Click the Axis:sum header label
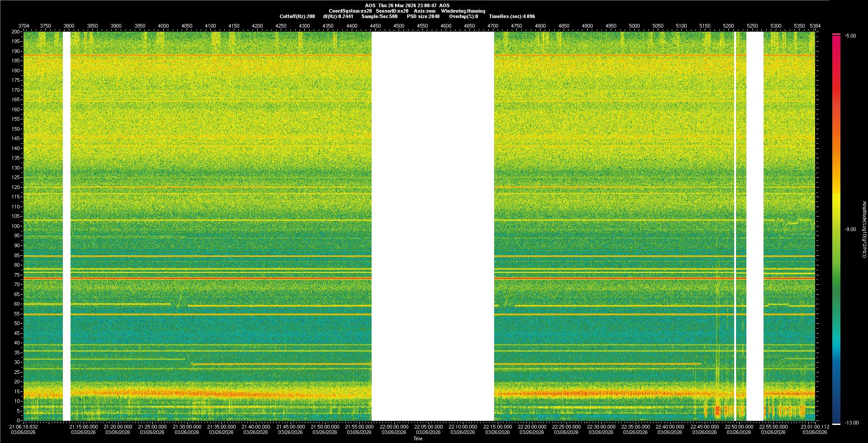Image resolution: width=868 pixels, height=443 pixels. coord(425,11)
